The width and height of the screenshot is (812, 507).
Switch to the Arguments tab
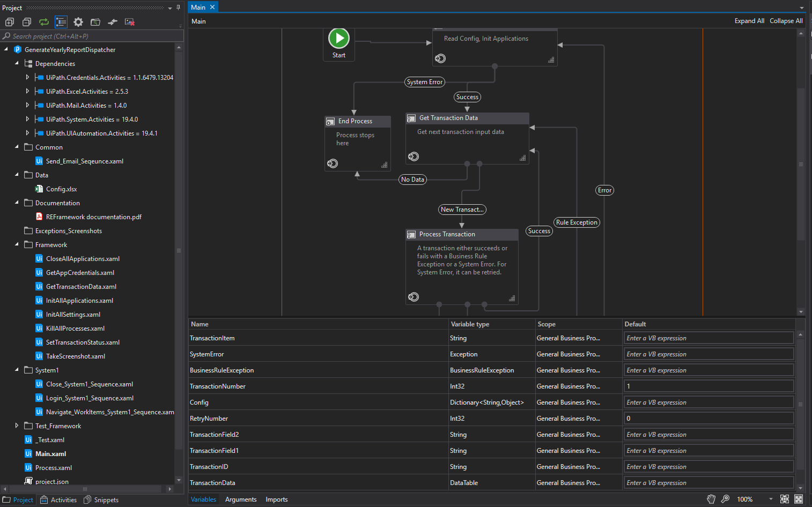(241, 499)
